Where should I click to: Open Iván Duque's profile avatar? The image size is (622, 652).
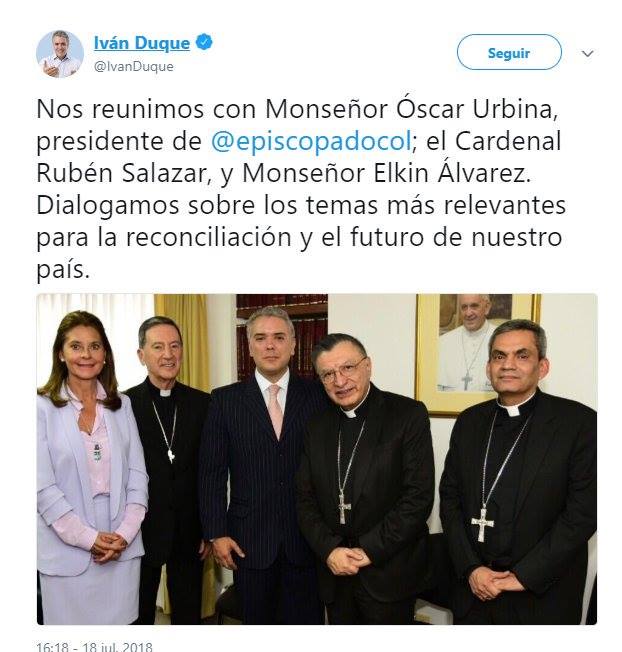pyautogui.click(x=60, y=54)
